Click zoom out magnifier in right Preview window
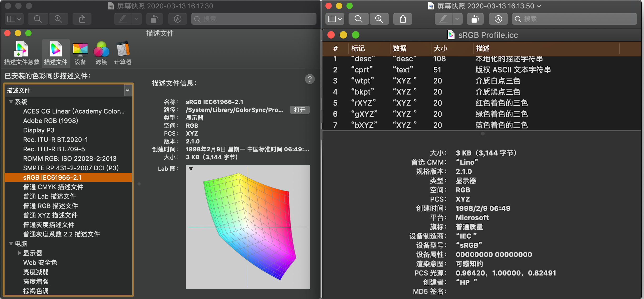The height and width of the screenshot is (299, 644). pyautogui.click(x=358, y=19)
